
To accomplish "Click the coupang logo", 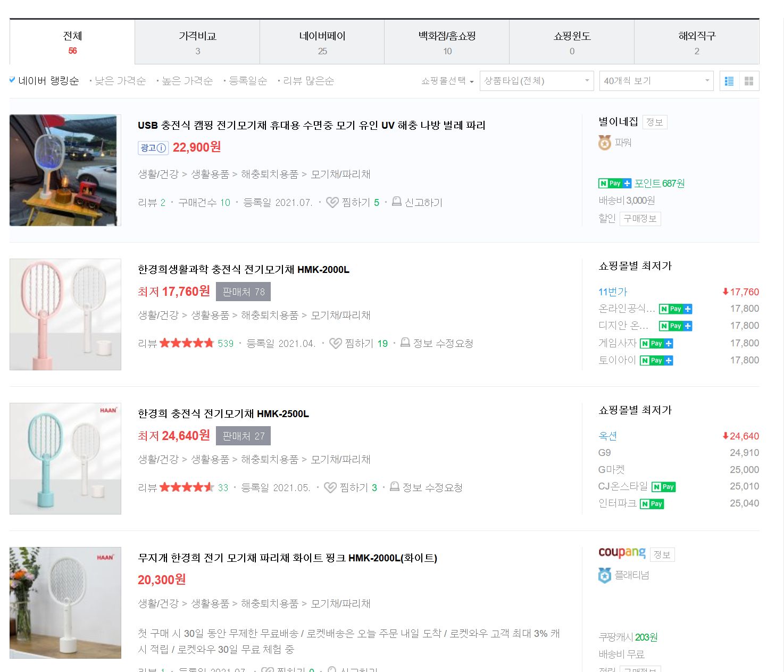I will coord(622,553).
